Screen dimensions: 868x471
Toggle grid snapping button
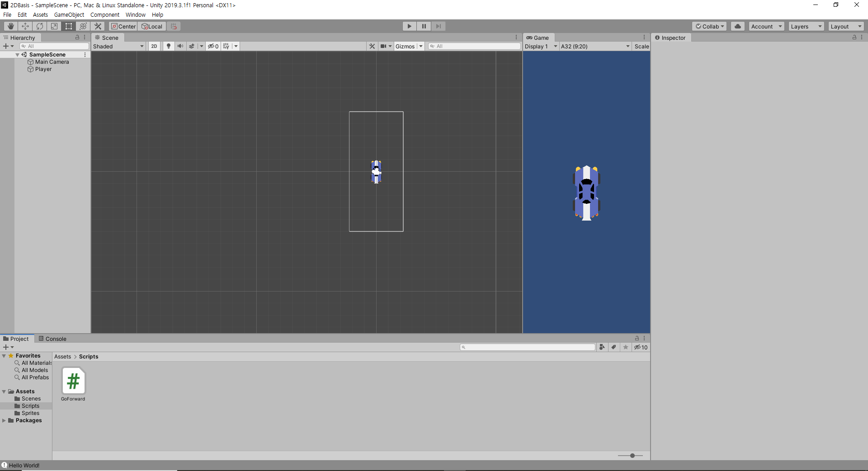point(174,26)
